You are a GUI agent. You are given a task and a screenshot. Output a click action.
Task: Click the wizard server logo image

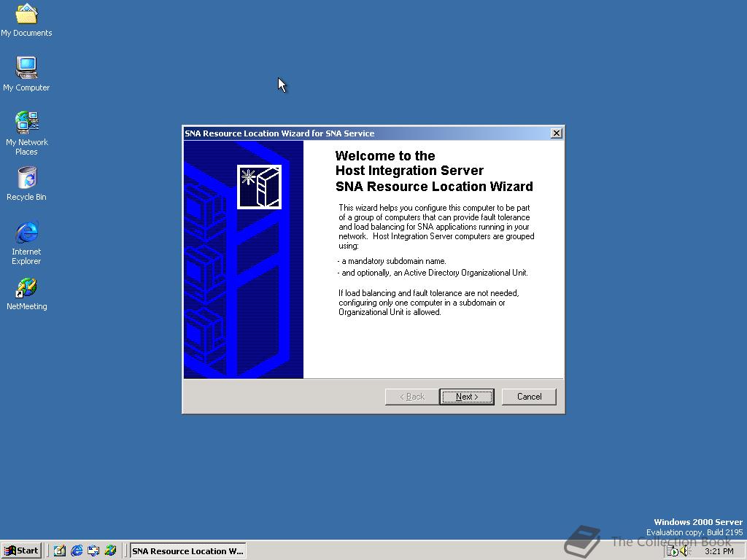pos(259,187)
